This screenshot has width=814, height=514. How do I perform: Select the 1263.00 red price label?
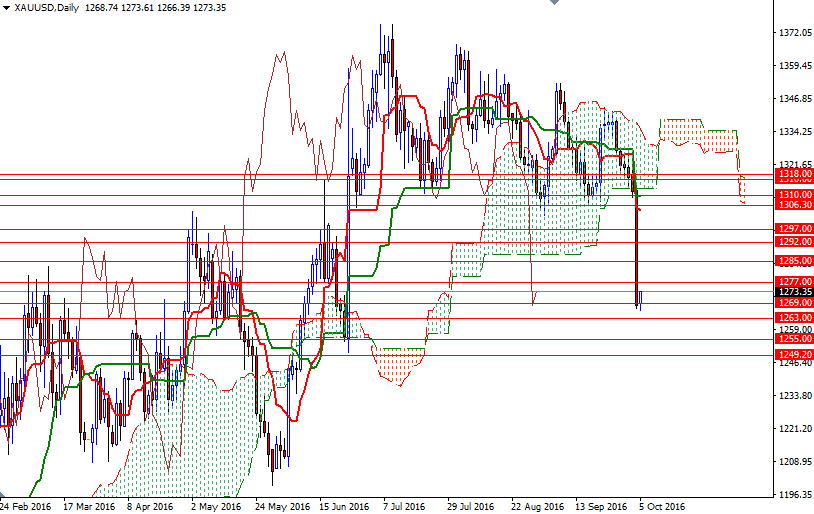tap(794, 318)
